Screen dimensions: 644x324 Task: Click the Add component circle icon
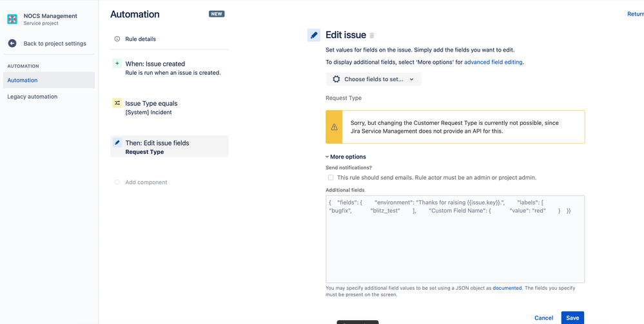pyautogui.click(x=117, y=182)
